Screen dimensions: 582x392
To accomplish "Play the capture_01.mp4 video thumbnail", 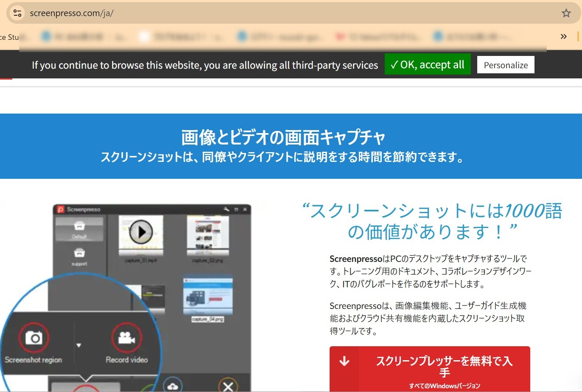I will click(141, 232).
